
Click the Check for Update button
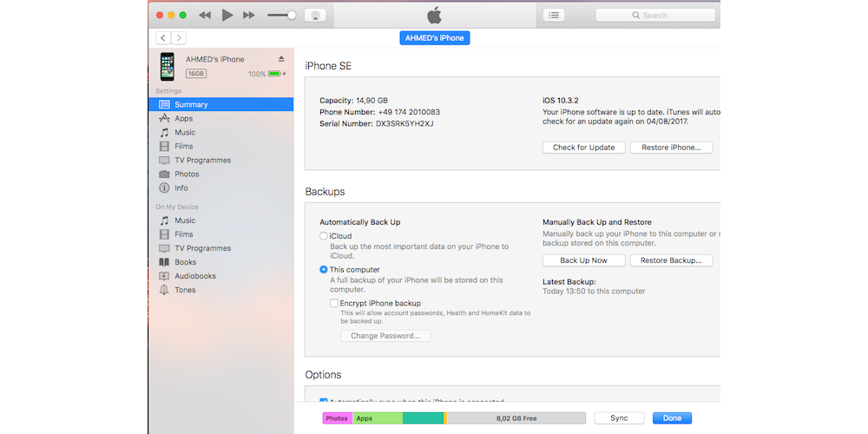point(583,148)
